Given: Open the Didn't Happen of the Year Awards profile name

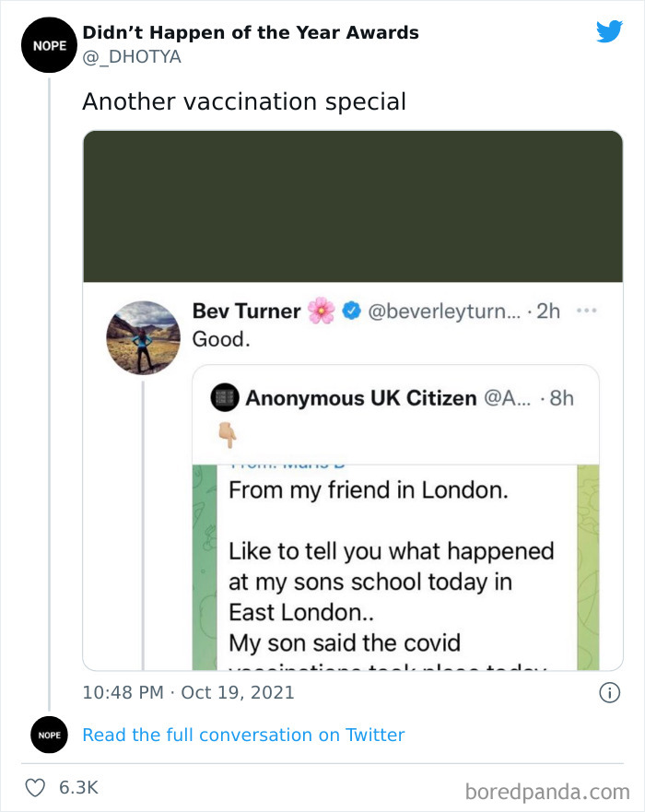Looking at the screenshot, I should pos(251,32).
